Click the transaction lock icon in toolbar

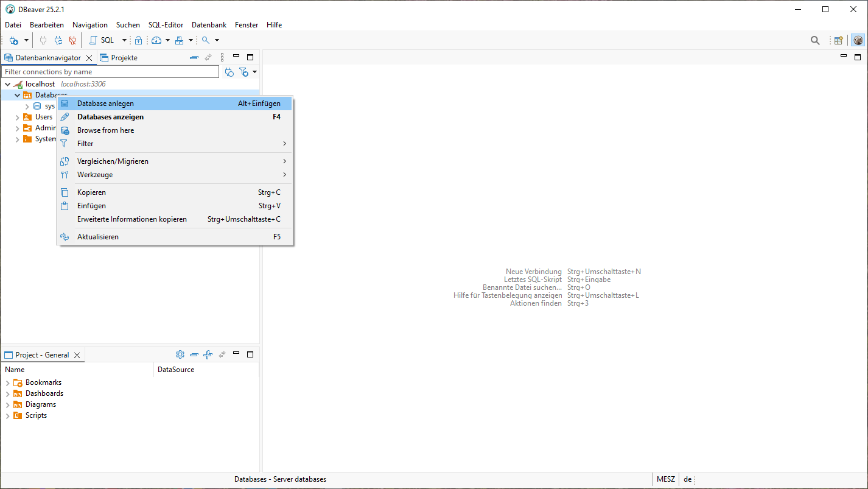[138, 40]
